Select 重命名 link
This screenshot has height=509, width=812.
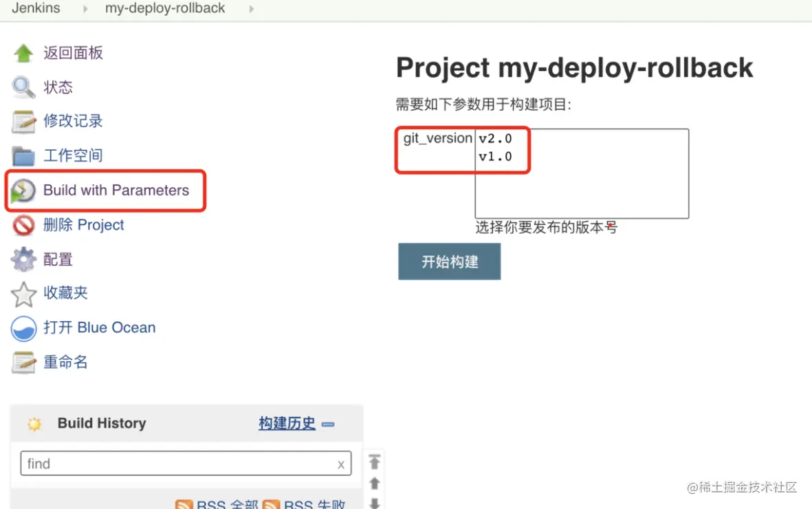click(65, 362)
